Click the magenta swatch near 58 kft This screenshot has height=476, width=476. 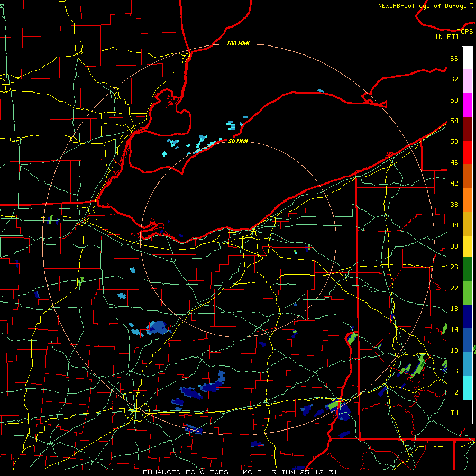pyautogui.click(x=467, y=105)
